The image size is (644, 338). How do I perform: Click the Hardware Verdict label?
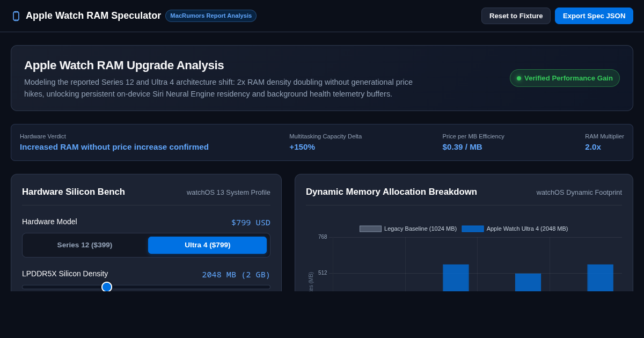coord(43,136)
